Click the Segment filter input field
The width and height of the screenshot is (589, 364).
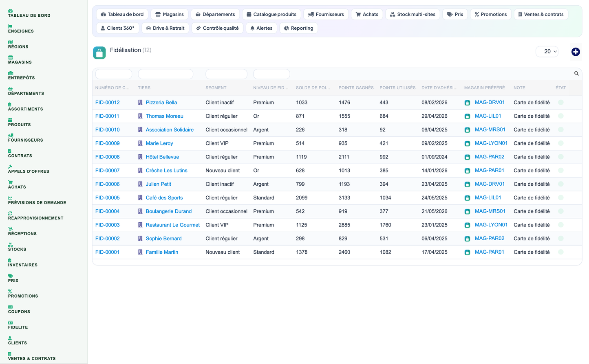click(227, 74)
